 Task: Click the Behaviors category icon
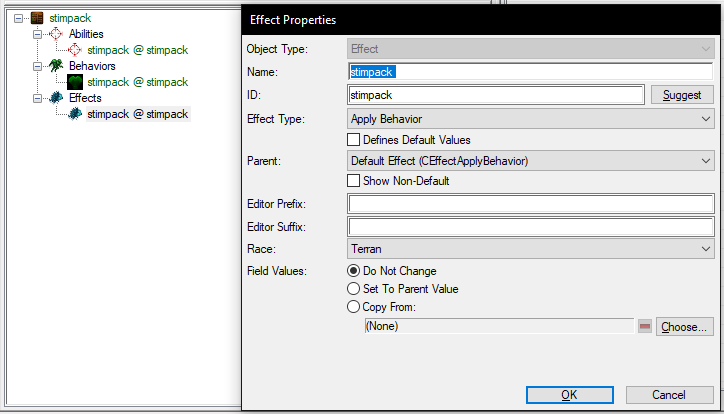click(56, 66)
